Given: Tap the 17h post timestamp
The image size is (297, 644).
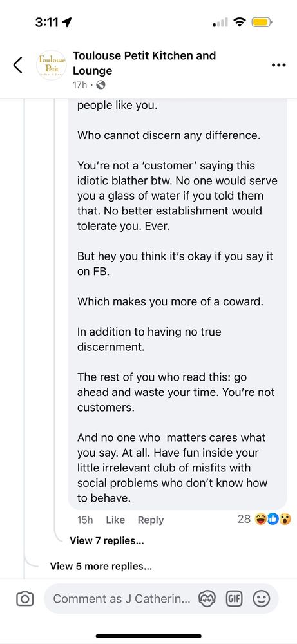Looking at the screenshot, I should click(80, 85).
